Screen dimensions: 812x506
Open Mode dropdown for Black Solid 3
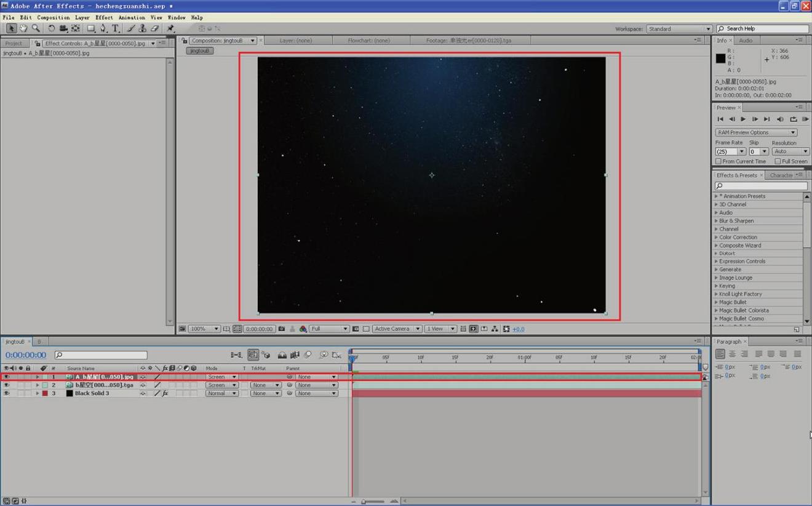click(221, 393)
